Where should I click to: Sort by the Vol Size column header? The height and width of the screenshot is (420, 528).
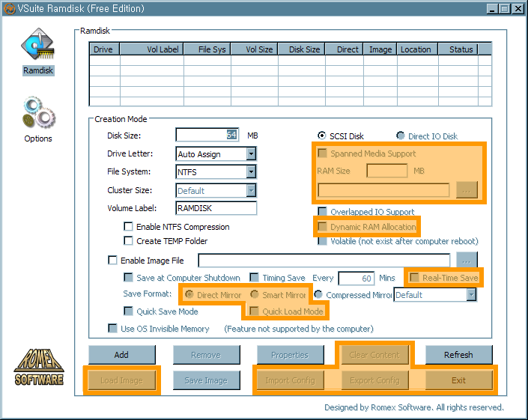point(255,49)
